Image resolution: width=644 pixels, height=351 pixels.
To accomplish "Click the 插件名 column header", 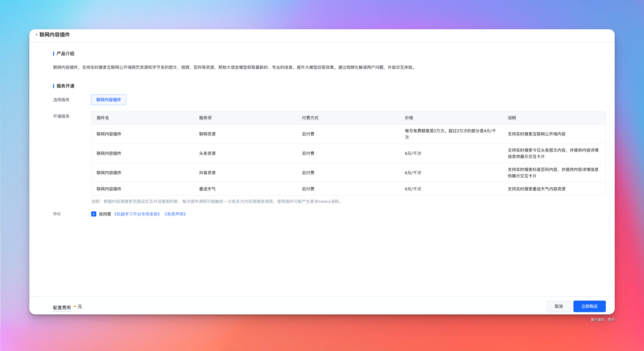I will click(x=103, y=118).
